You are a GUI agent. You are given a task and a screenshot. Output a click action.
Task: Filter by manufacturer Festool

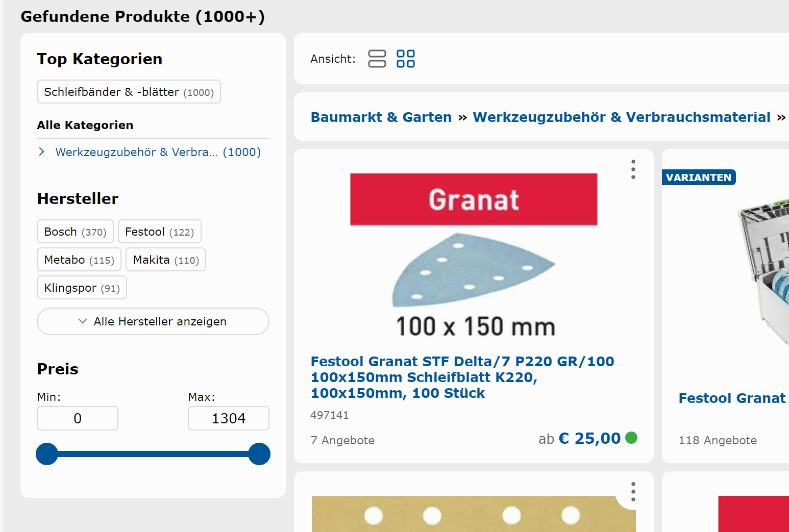(x=160, y=232)
